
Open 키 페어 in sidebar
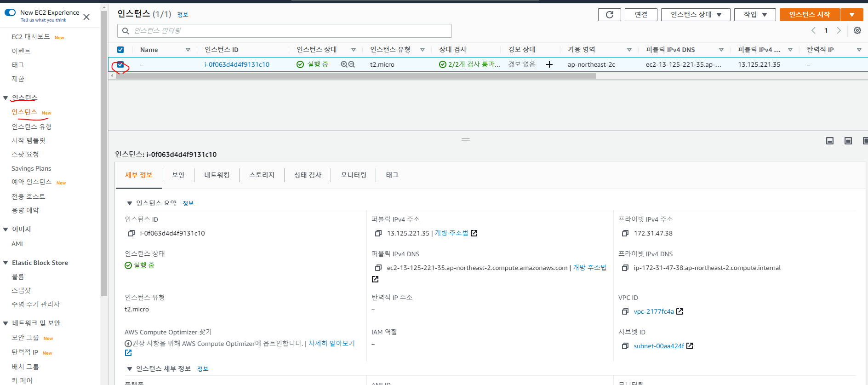(x=22, y=380)
